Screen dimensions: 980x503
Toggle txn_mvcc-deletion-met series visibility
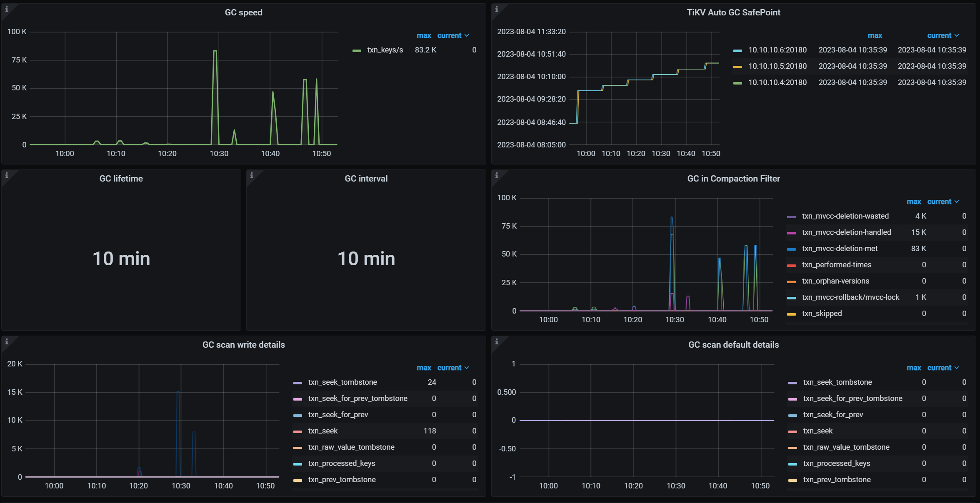pyautogui.click(x=839, y=249)
